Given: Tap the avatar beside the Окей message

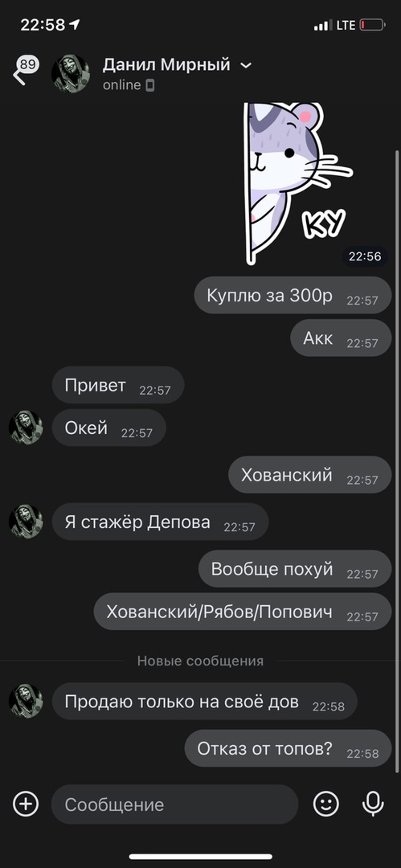Looking at the screenshot, I should click(26, 428).
